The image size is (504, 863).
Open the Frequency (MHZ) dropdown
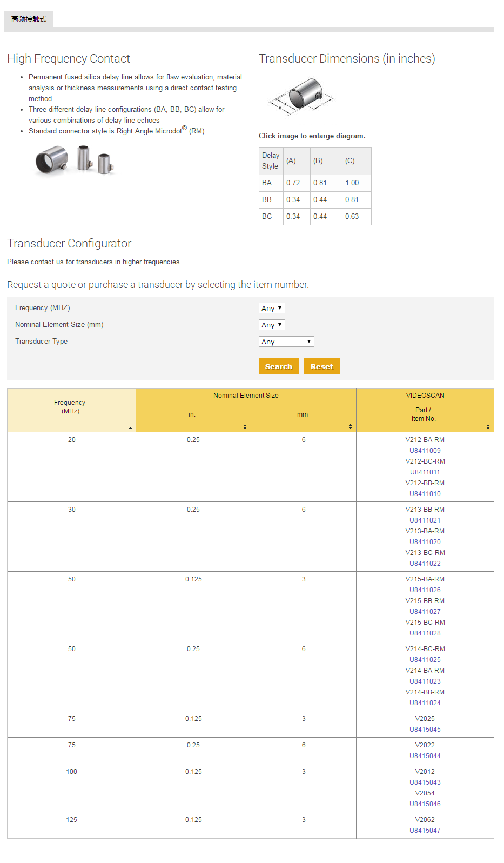point(272,308)
